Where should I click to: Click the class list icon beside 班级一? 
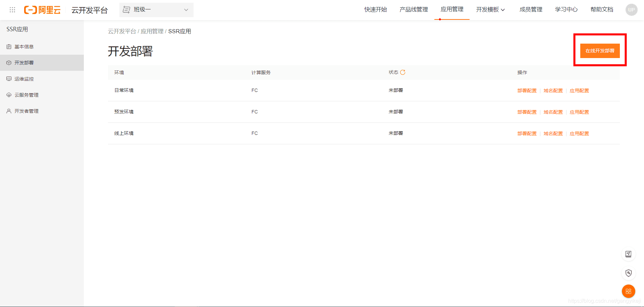(x=126, y=10)
